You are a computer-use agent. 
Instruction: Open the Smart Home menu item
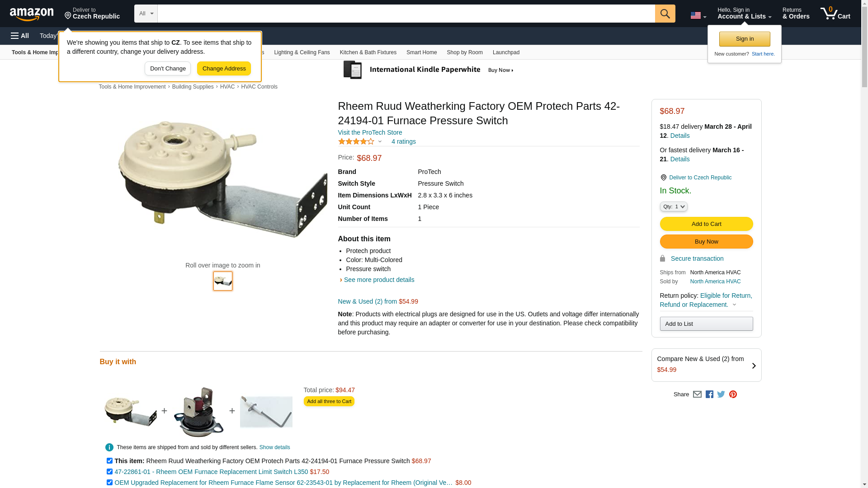pyautogui.click(x=421, y=52)
